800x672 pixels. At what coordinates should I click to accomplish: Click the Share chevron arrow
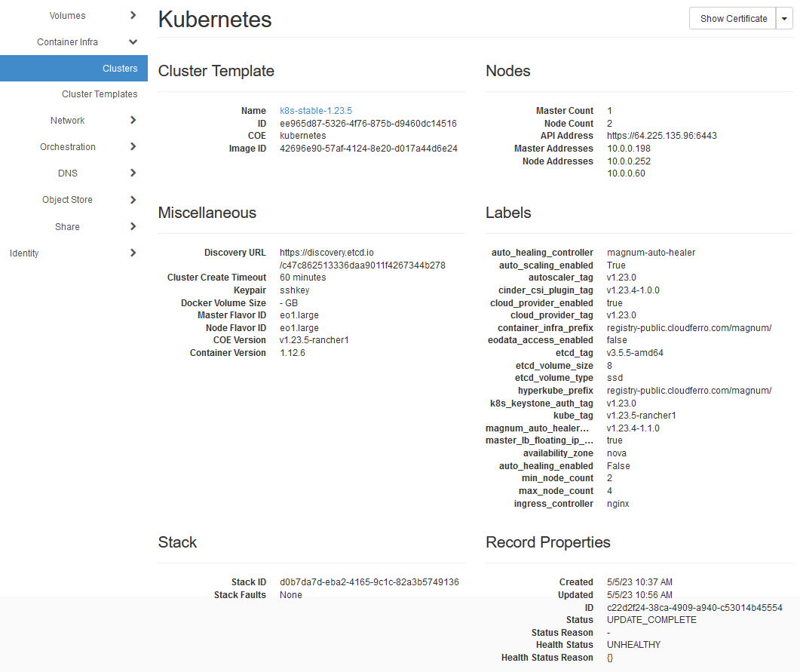133,226
